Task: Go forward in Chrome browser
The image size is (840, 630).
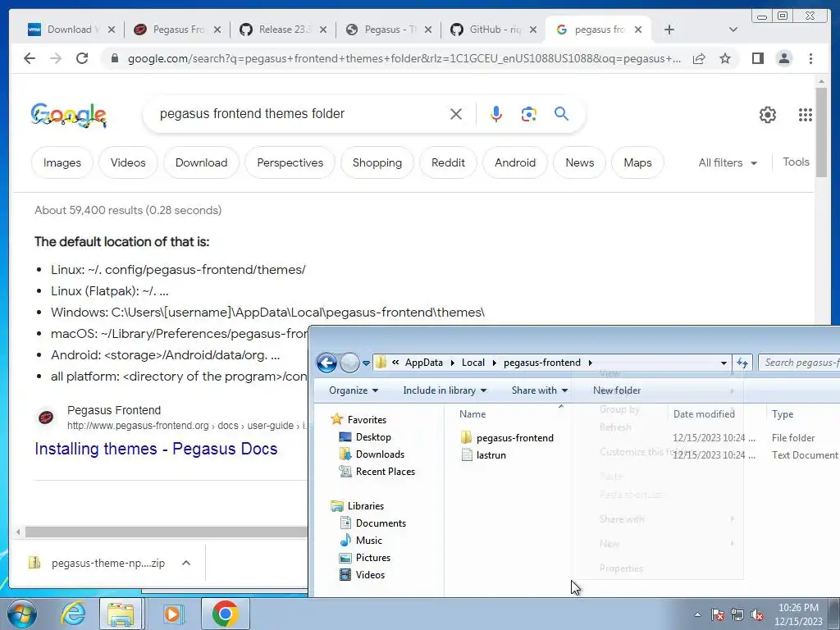Action: click(56, 58)
